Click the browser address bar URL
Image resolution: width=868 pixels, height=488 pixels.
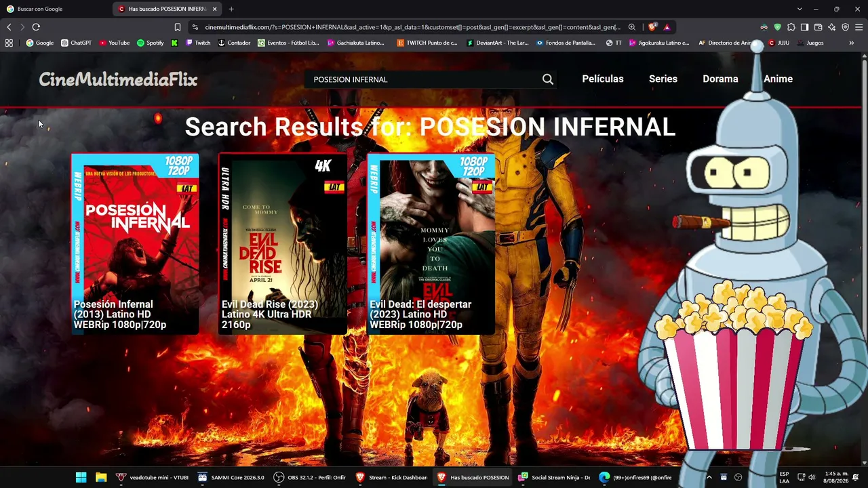tap(412, 27)
